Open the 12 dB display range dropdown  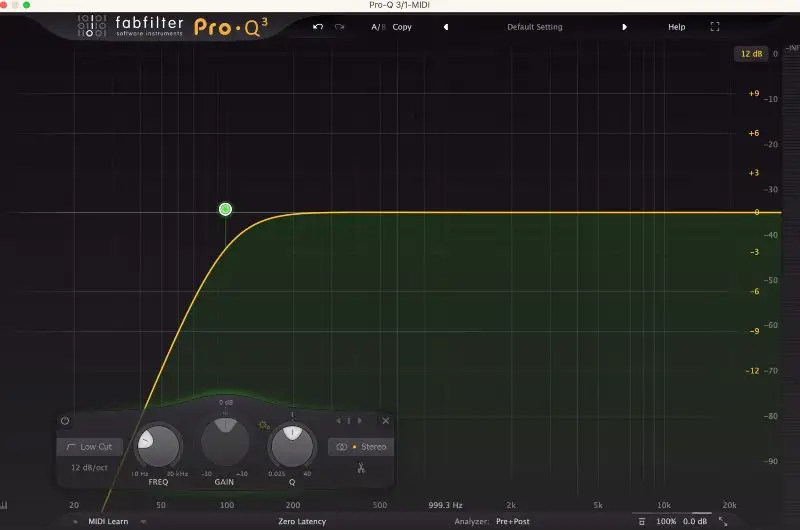pyautogui.click(x=750, y=54)
